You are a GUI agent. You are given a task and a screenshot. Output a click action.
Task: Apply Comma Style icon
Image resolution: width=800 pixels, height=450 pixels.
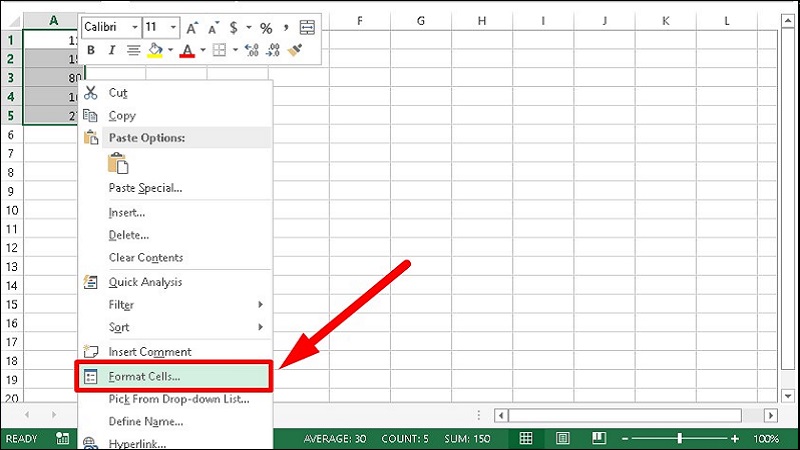[x=286, y=28]
